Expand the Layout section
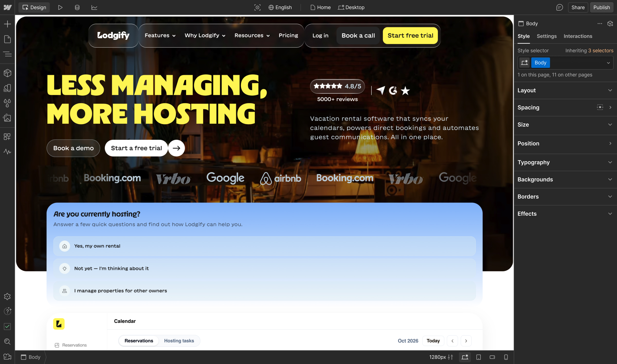Image resolution: width=617 pixels, height=364 pixels. tap(565, 90)
